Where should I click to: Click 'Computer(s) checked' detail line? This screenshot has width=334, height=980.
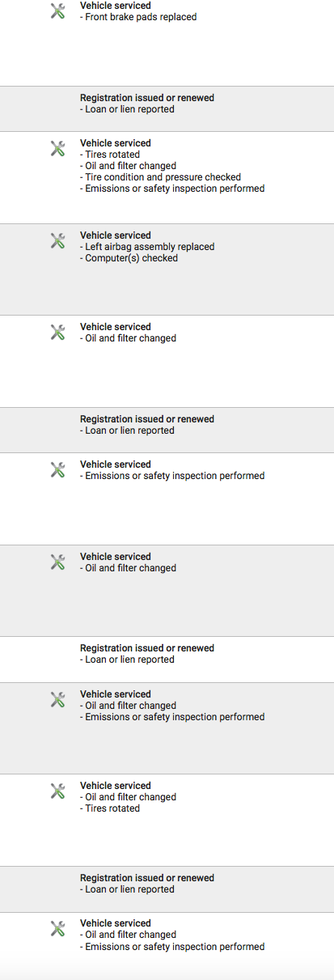[x=129, y=258]
